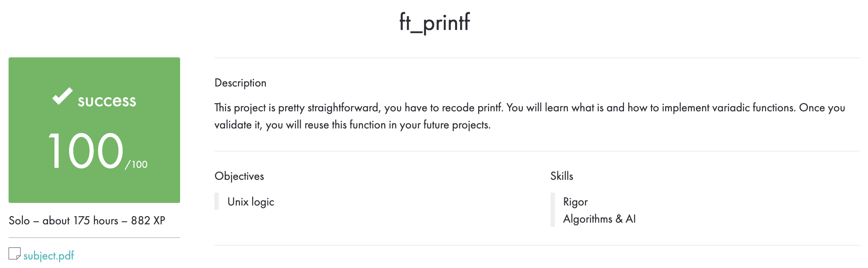Open the subject.pdf link
The width and height of the screenshot is (868, 268).
coord(48,256)
